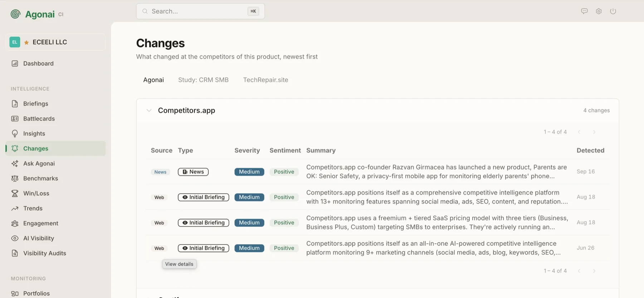Click the ECEELI LLC favorite star
The image size is (644, 298).
coord(26,43)
